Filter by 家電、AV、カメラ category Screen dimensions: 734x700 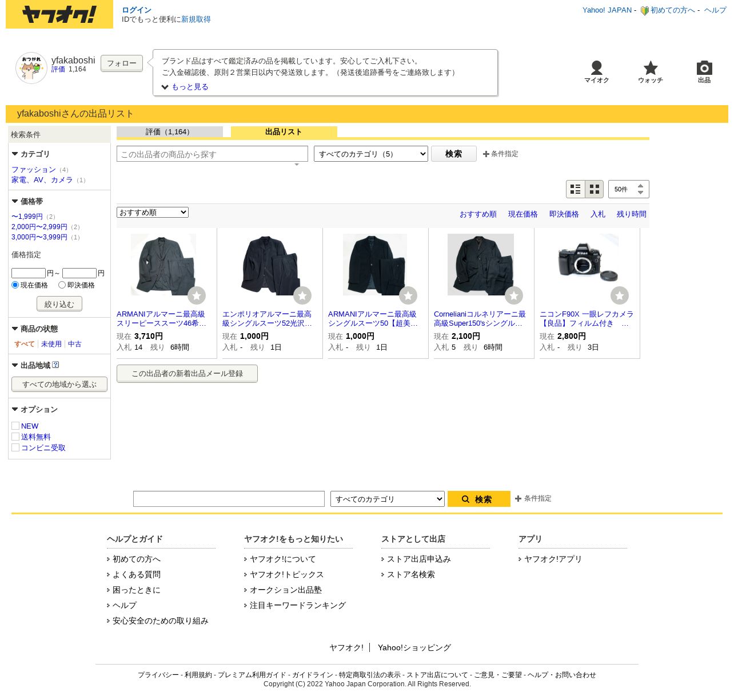click(x=42, y=180)
